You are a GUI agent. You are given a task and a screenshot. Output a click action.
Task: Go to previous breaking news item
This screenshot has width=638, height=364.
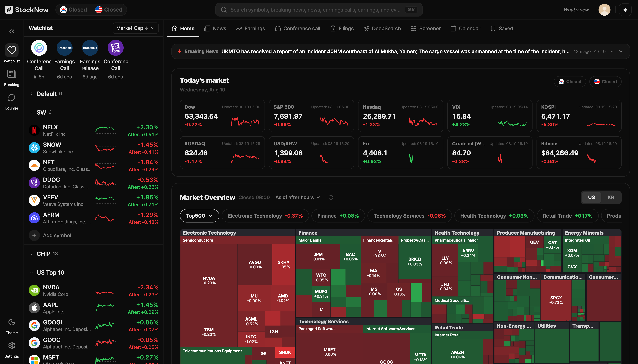point(612,52)
